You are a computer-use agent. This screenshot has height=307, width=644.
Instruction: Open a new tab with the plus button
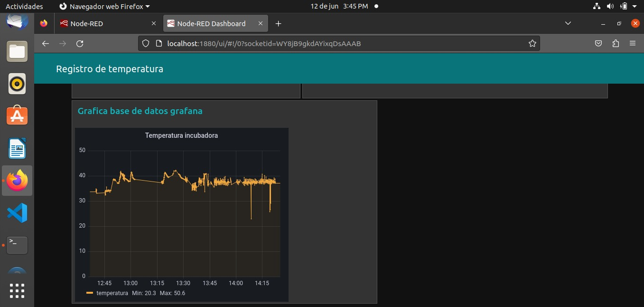click(x=279, y=23)
